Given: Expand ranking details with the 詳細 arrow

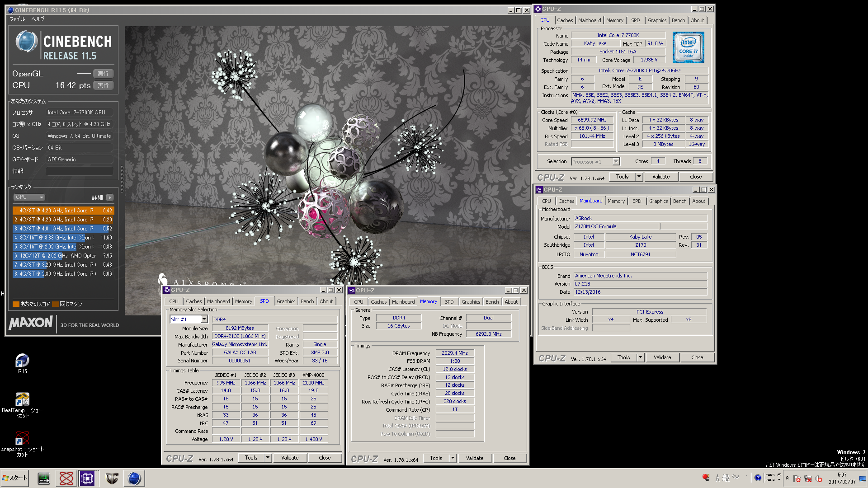Looking at the screenshot, I should point(109,197).
